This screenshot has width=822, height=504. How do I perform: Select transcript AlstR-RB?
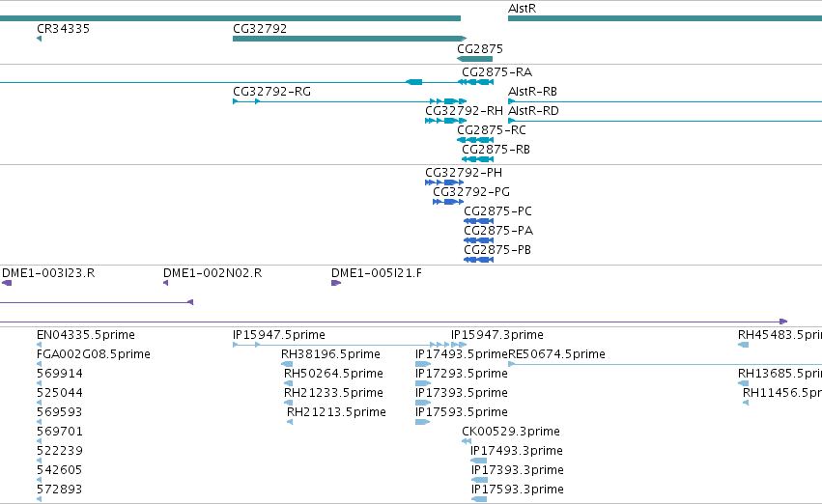(532, 92)
